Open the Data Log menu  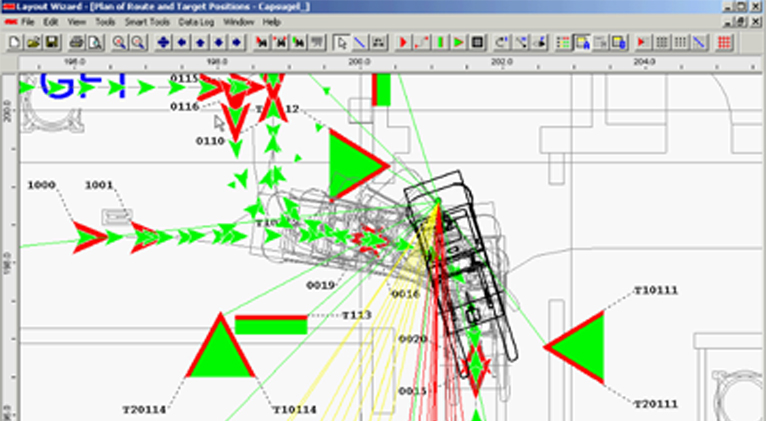194,21
